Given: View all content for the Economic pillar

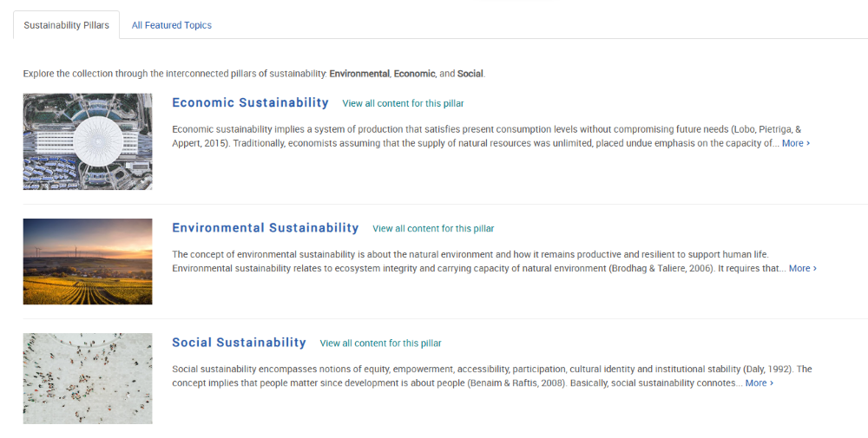Looking at the screenshot, I should coord(403,103).
